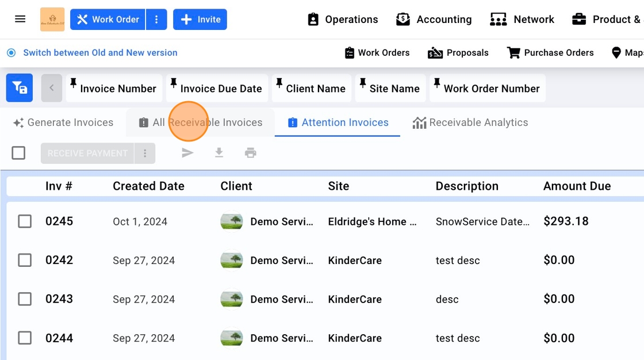Screen dimensions: 644x360
Task: Click the print invoices icon
Action: (x=250, y=153)
